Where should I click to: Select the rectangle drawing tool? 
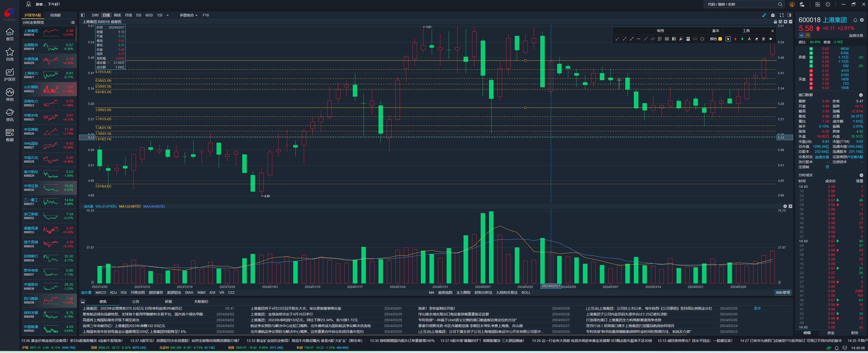click(x=695, y=39)
